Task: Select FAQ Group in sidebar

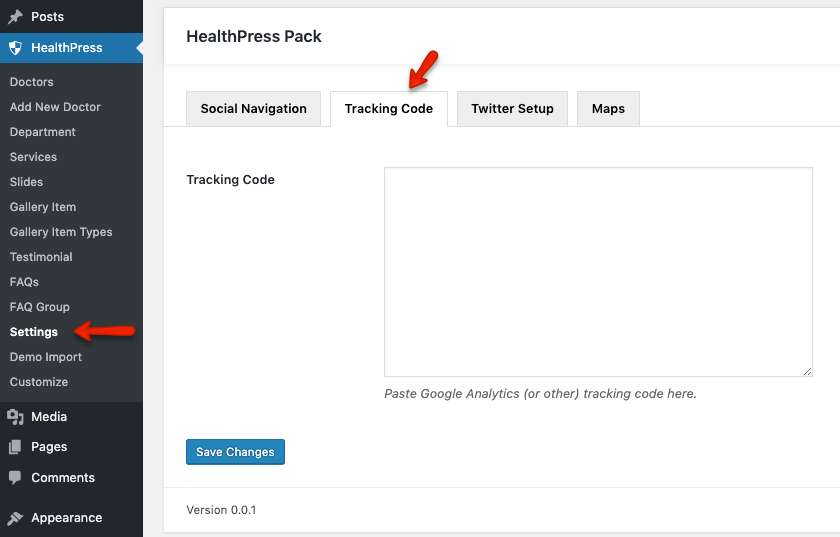Action: tap(39, 307)
